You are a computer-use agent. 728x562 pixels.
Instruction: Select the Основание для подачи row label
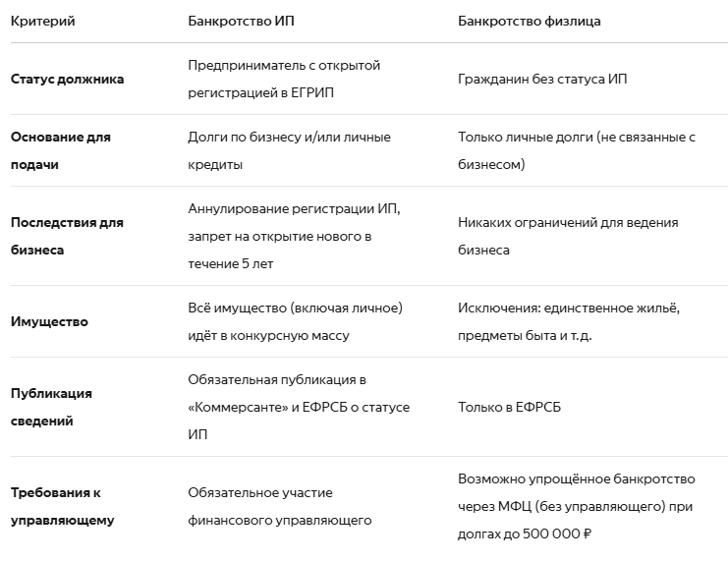pyautogui.click(x=61, y=150)
